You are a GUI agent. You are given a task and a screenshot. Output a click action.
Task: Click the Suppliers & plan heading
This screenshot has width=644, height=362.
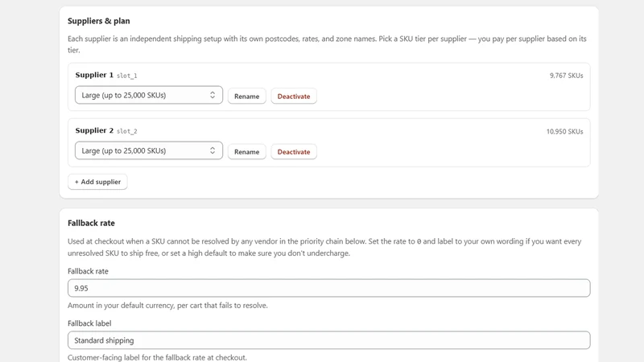point(98,21)
